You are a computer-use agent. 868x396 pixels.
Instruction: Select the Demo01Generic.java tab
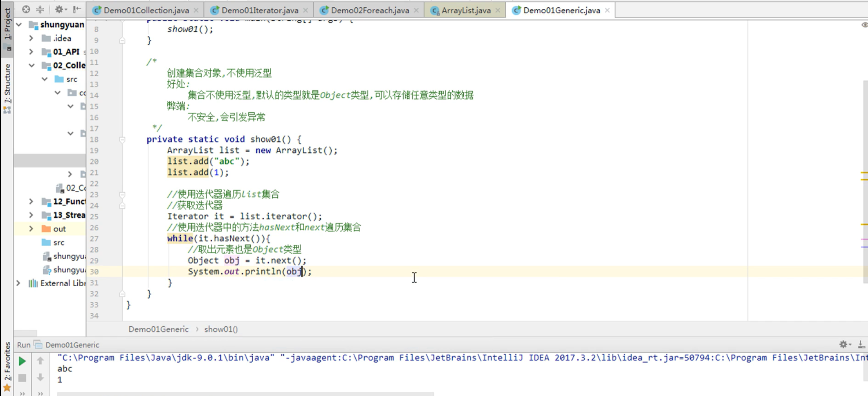(561, 10)
